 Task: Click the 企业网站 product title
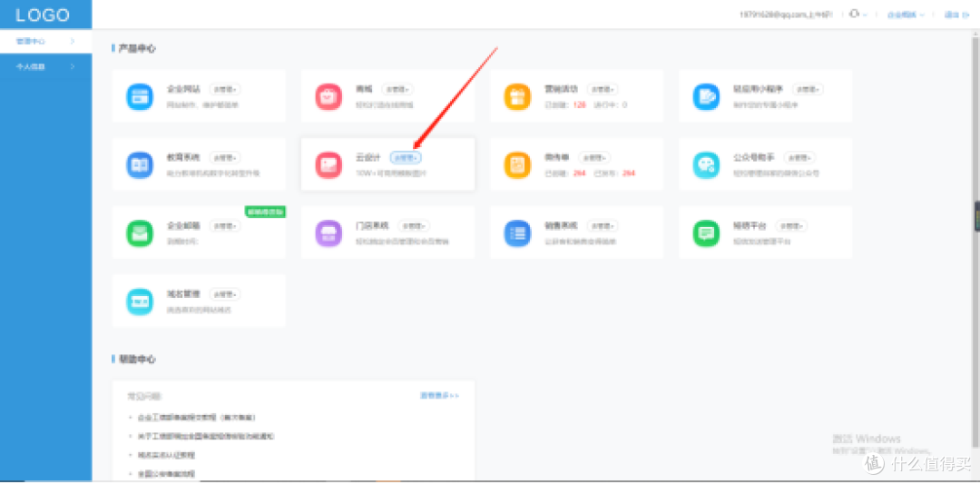(183, 89)
